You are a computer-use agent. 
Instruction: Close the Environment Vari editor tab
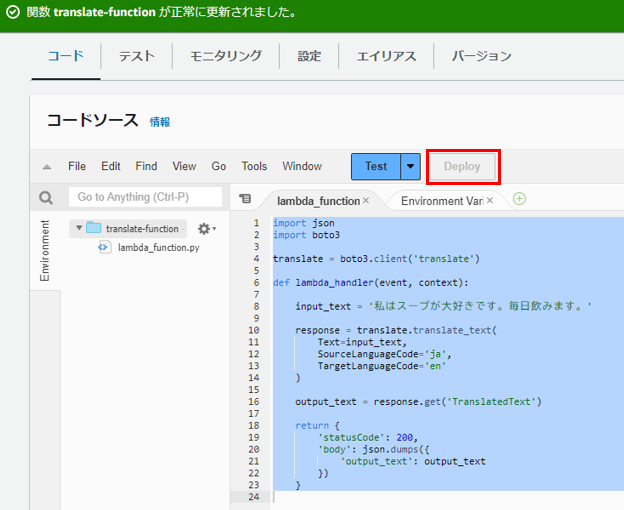coord(490,200)
